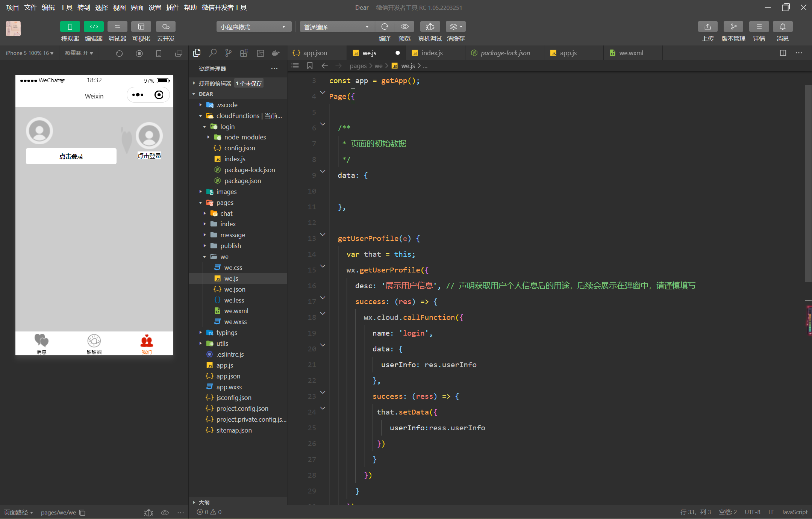
Task: Open cloud development (云开发) console
Action: pyautogui.click(x=166, y=27)
